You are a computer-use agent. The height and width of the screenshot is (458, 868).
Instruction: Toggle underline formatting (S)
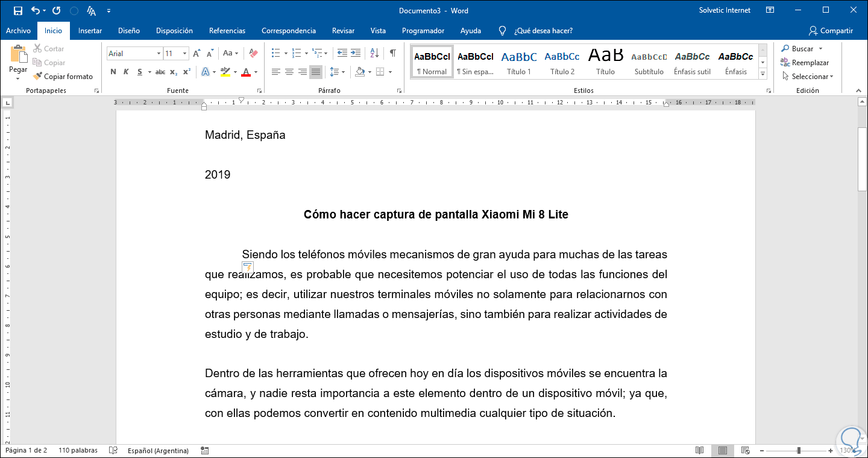click(x=140, y=72)
